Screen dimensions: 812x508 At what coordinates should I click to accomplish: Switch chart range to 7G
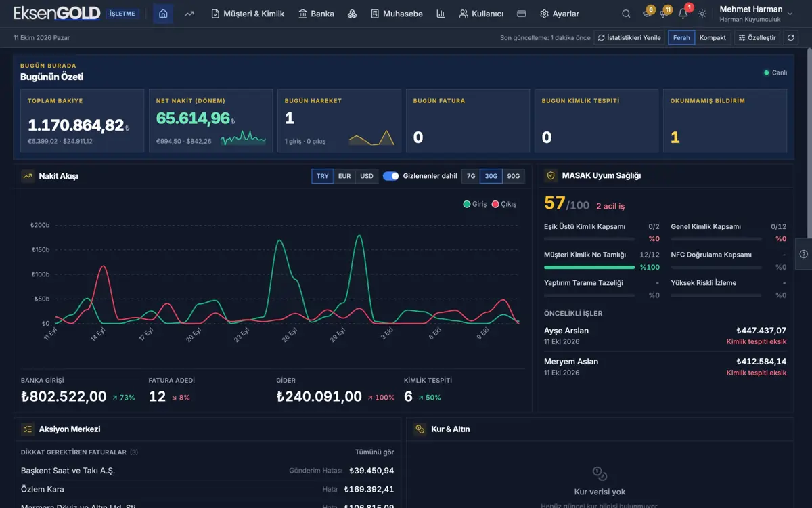click(471, 176)
